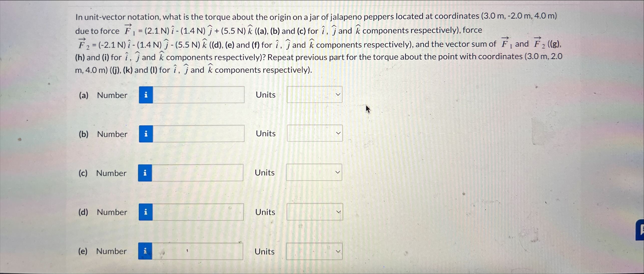Open the Units dropdown for part (a)

pos(314,95)
